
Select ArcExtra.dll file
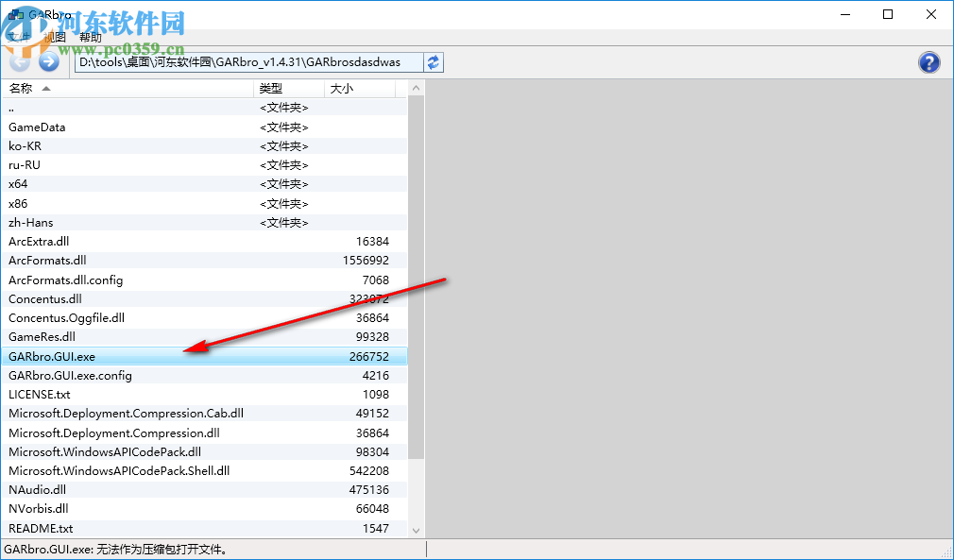(204, 242)
